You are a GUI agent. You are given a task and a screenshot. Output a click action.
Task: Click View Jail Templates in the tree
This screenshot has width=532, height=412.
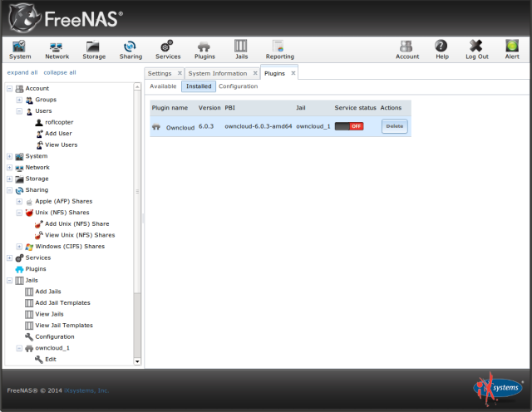63,325
